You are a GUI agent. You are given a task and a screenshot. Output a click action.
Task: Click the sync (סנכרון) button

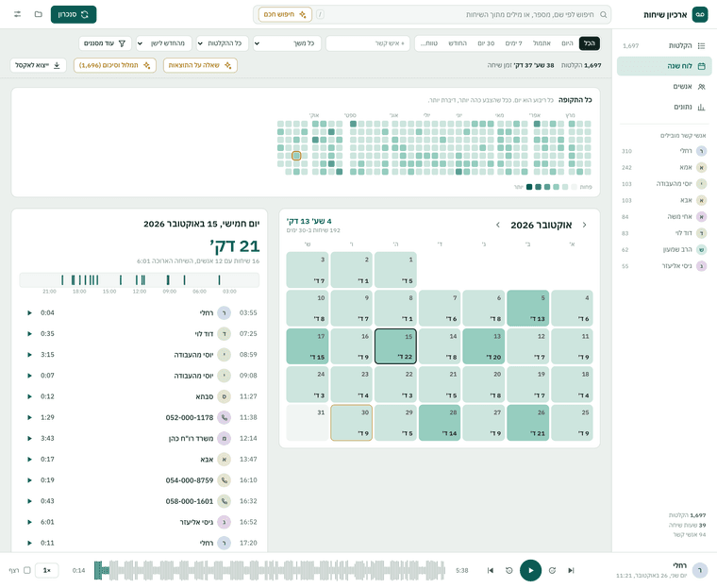(74, 14)
